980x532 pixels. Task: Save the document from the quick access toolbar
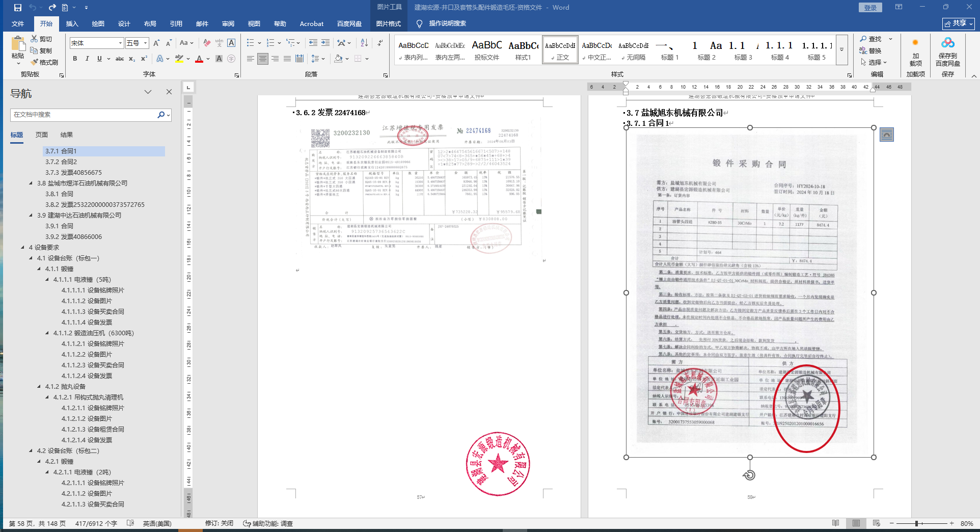[18, 8]
